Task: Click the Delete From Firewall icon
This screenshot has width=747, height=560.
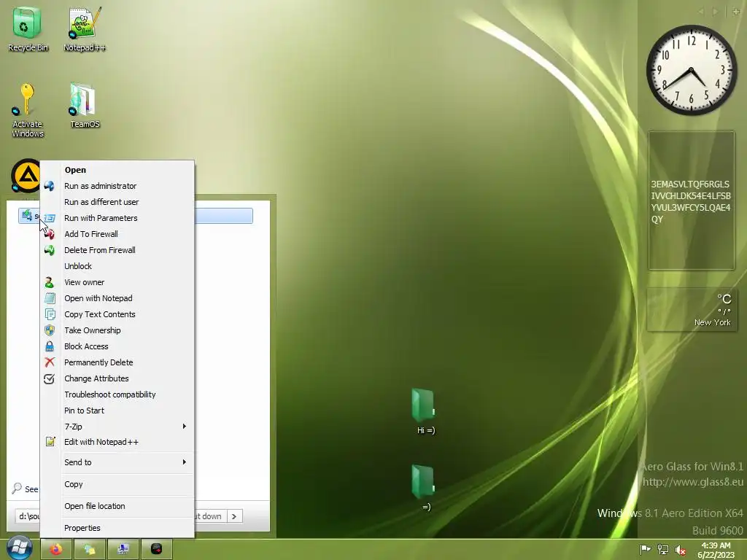Action: 49,250
